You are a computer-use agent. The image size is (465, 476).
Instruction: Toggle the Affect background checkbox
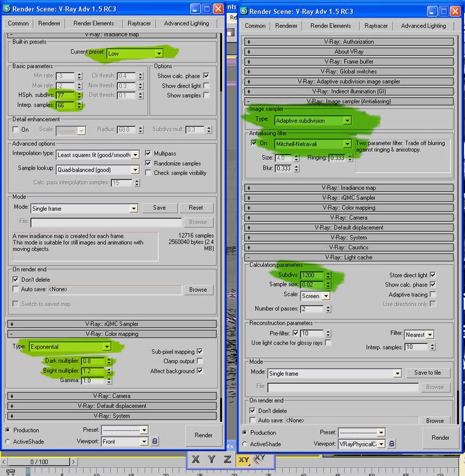click(199, 371)
